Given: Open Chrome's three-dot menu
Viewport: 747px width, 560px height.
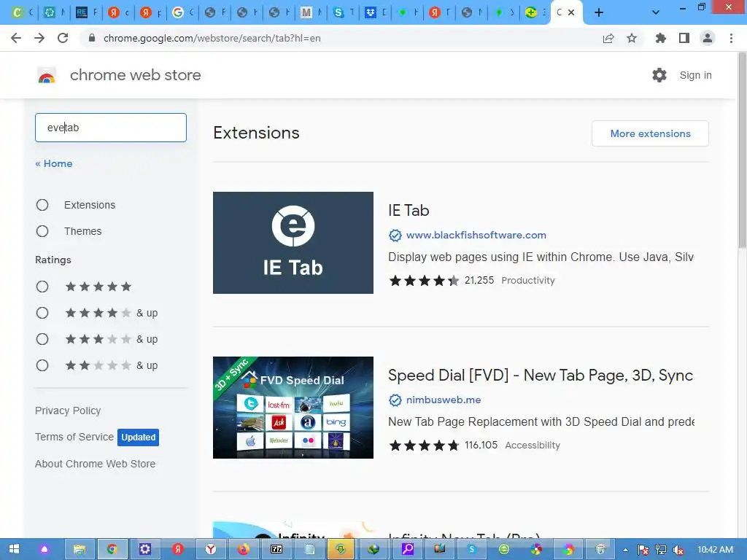Looking at the screenshot, I should [731, 38].
